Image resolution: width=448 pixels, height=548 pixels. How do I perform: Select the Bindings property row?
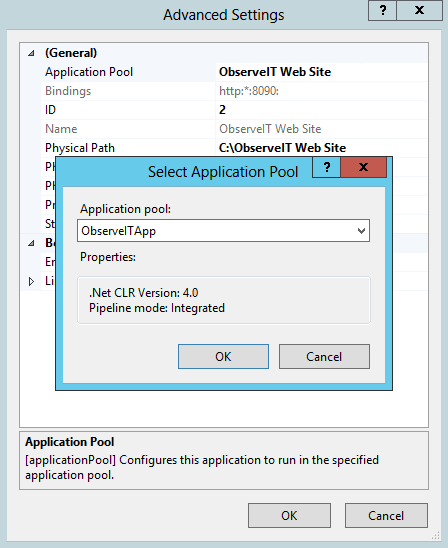coord(234,91)
